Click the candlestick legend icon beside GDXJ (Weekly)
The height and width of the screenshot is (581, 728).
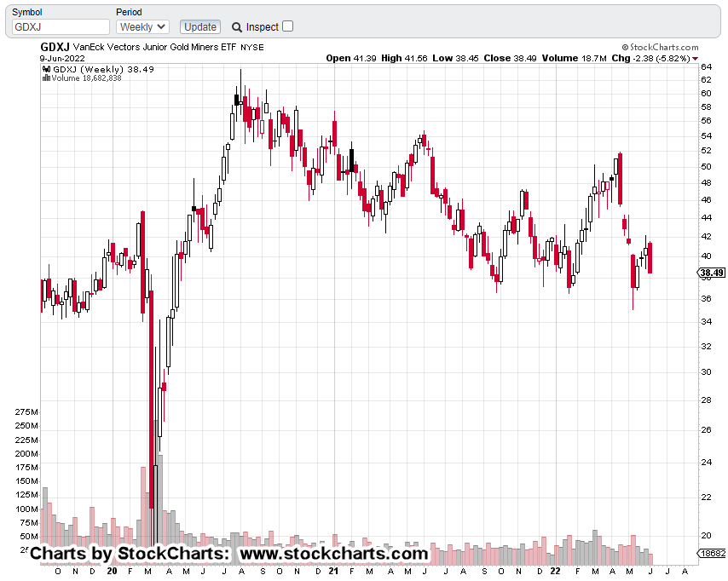[46, 69]
